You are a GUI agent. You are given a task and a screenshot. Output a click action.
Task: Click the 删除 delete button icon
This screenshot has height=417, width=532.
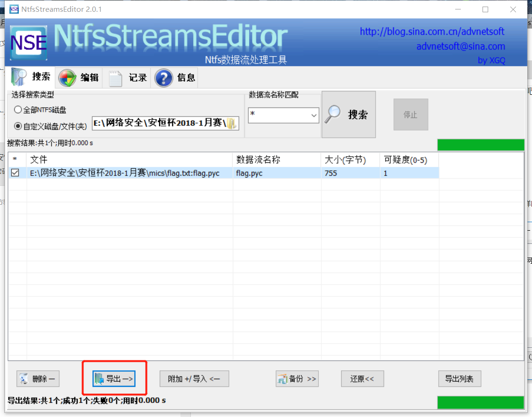tap(24, 379)
